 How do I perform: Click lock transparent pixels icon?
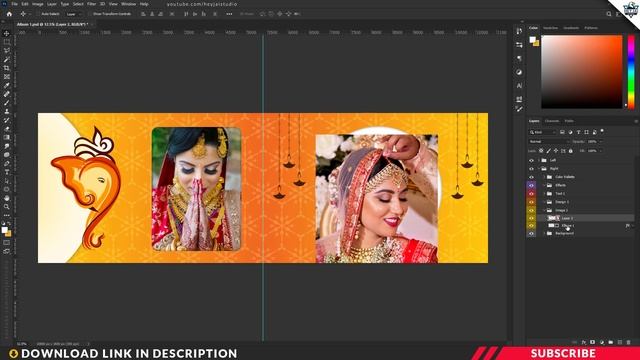(x=541, y=151)
